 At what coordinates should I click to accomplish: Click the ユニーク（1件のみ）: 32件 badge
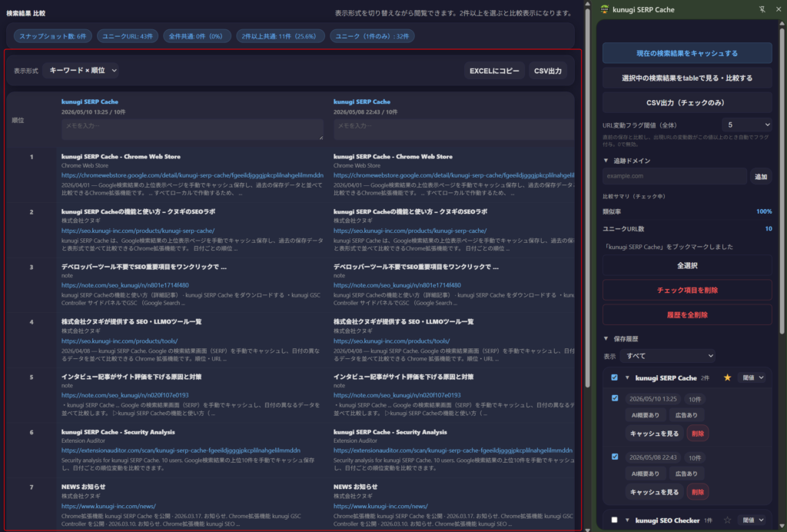pyautogui.click(x=372, y=36)
